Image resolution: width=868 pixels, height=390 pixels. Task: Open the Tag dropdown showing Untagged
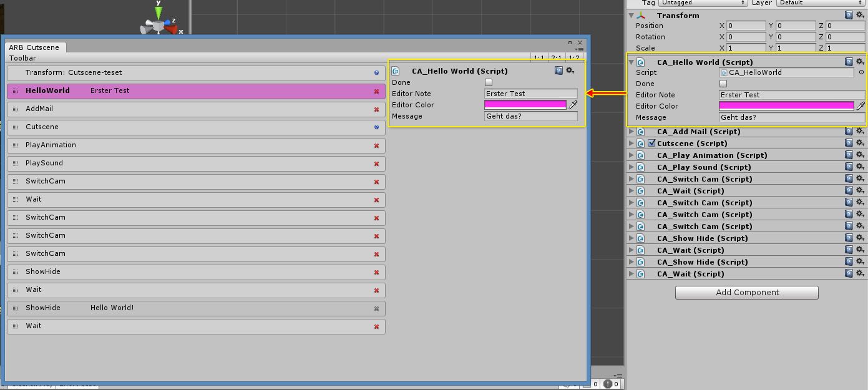click(702, 3)
